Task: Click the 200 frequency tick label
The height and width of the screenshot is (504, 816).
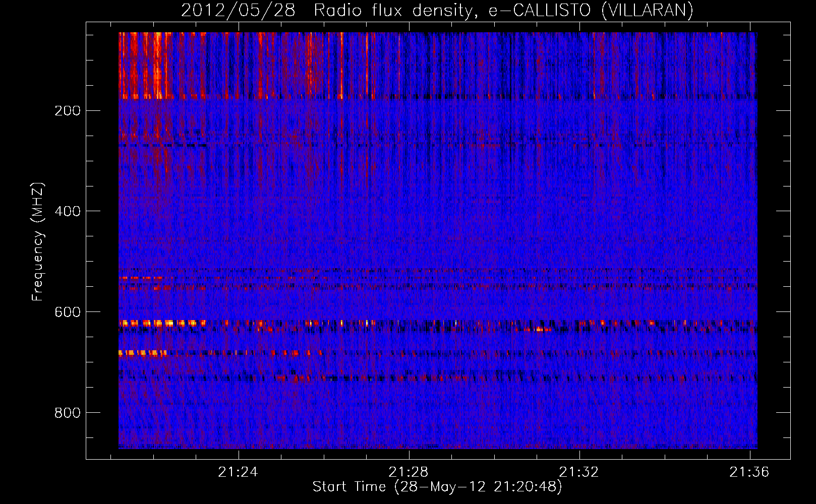Action: coord(68,111)
